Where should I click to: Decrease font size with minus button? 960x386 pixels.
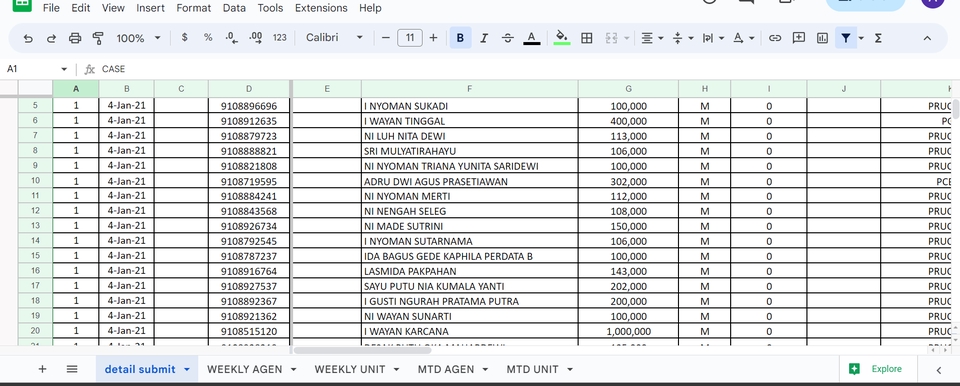point(386,38)
